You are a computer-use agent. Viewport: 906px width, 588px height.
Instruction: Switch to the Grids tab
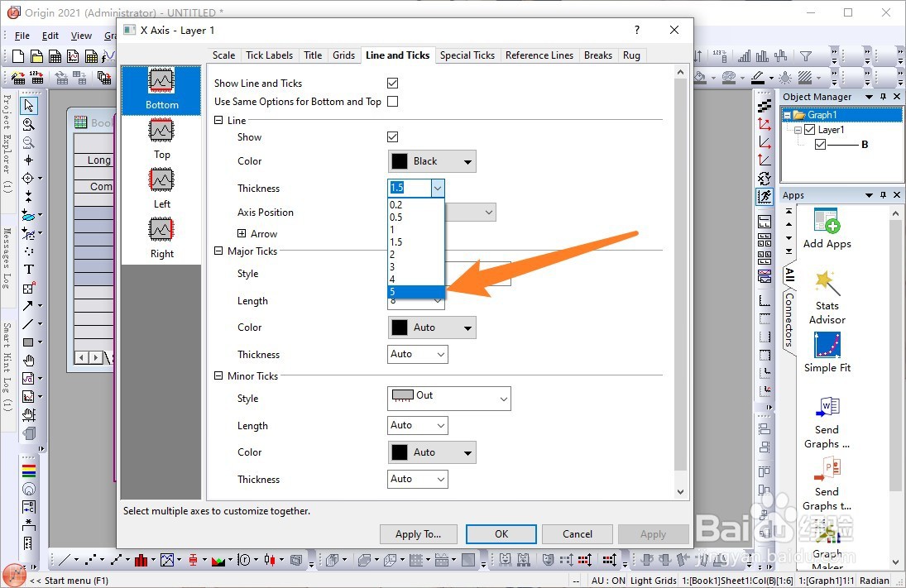344,55
